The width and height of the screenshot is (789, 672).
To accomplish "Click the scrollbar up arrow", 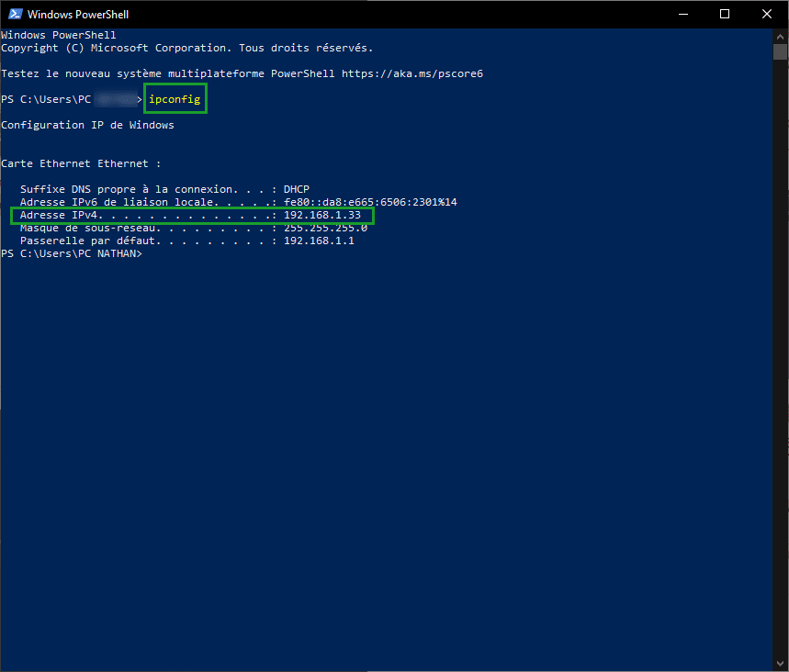I will coord(780,36).
